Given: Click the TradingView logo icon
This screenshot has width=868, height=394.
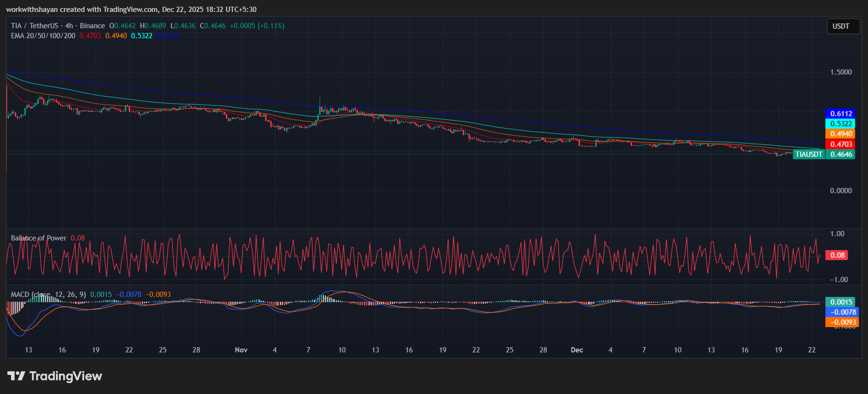Looking at the screenshot, I should coord(16,376).
